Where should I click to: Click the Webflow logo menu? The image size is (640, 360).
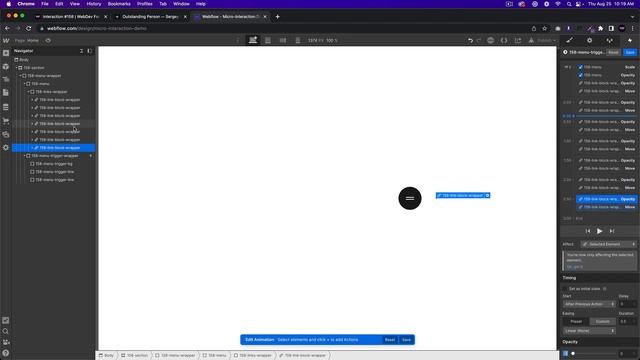tap(6, 40)
